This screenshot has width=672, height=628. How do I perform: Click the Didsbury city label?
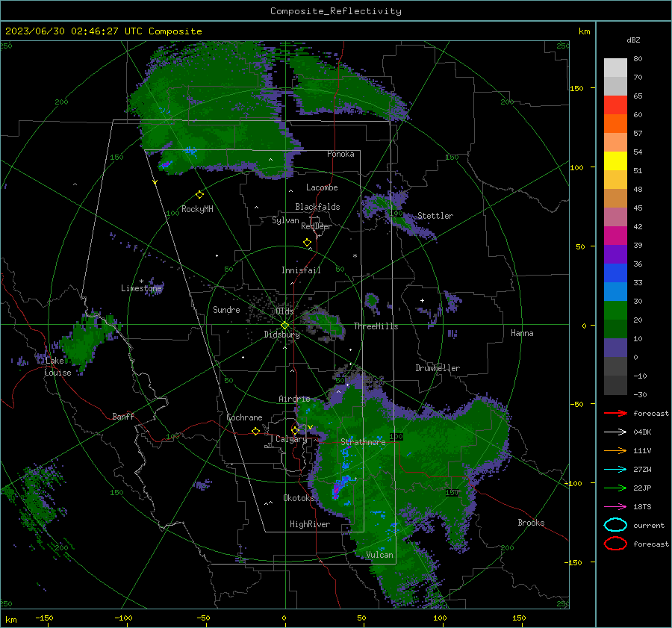(x=281, y=335)
